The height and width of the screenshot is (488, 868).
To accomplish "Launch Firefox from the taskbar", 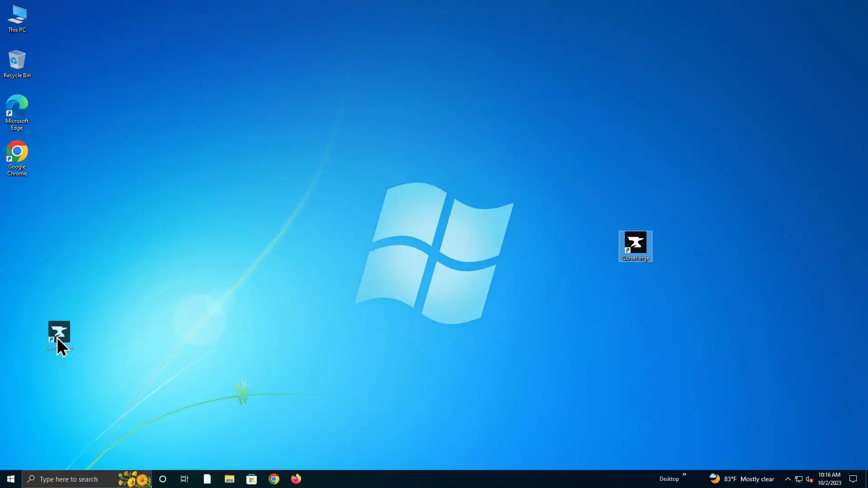I will (296, 479).
